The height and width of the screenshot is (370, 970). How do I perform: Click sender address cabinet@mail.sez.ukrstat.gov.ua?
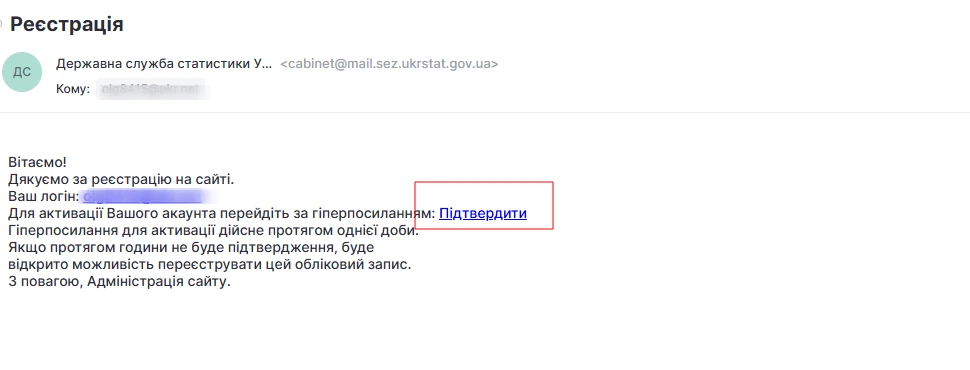389,64
